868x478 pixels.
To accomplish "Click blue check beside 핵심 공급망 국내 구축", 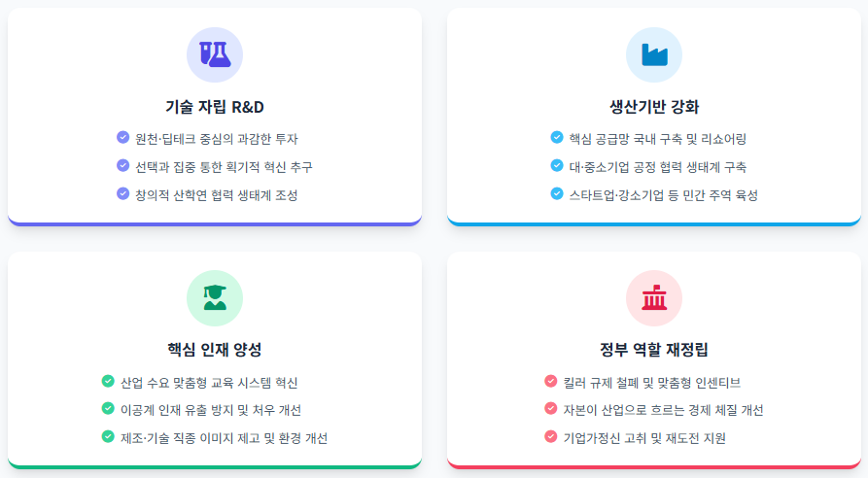I will pyautogui.click(x=557, y=137).
